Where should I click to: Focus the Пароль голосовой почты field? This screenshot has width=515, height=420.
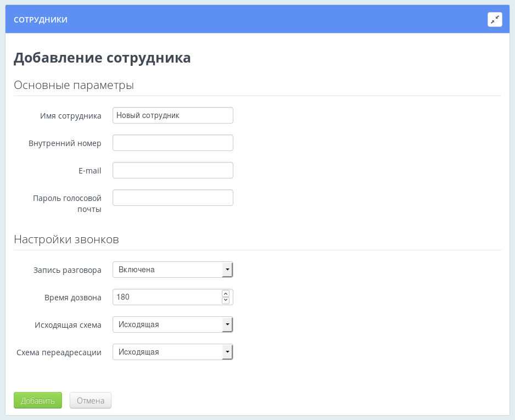pos(172,198)
